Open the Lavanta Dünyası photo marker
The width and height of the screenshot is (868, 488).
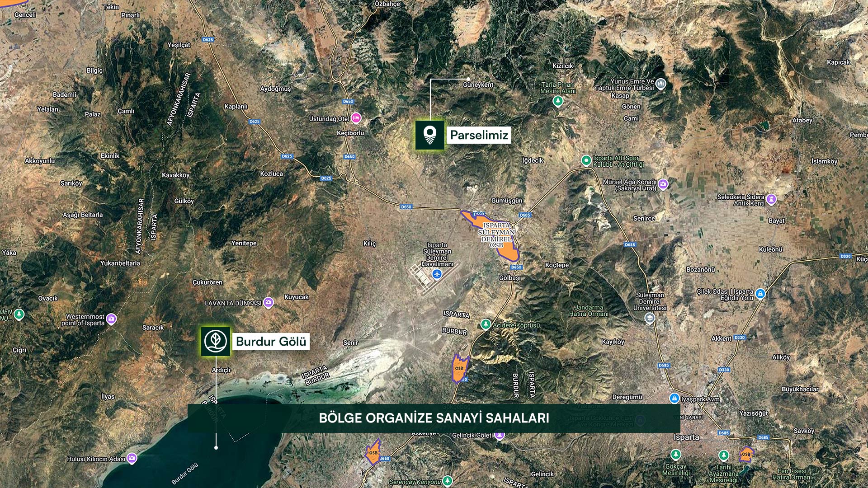pyautogui.click(x=269, y=302)
